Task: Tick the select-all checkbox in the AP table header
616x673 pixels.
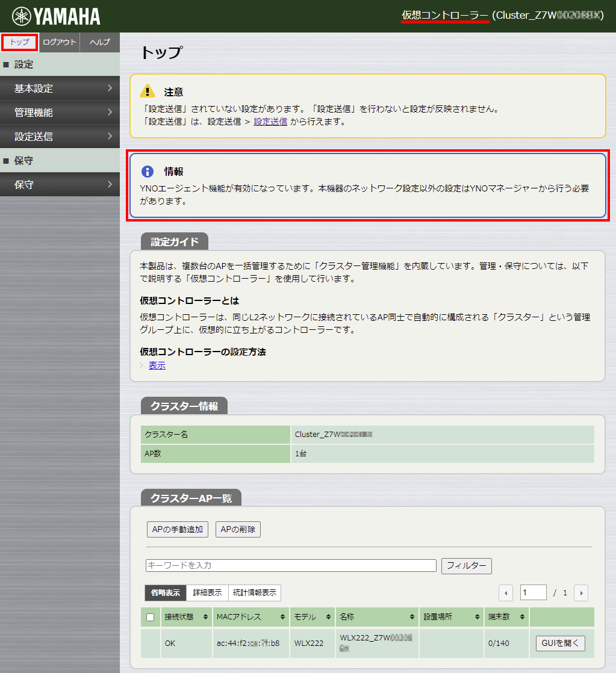Action: tap(151, 617)
